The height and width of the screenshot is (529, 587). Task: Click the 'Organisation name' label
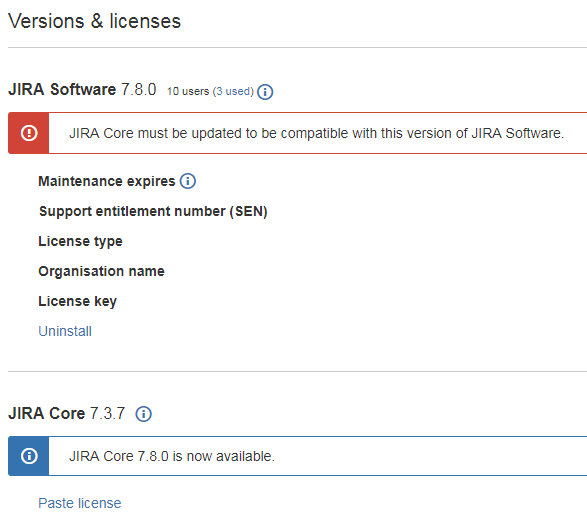pyautogui.click(x=101, y=271)
